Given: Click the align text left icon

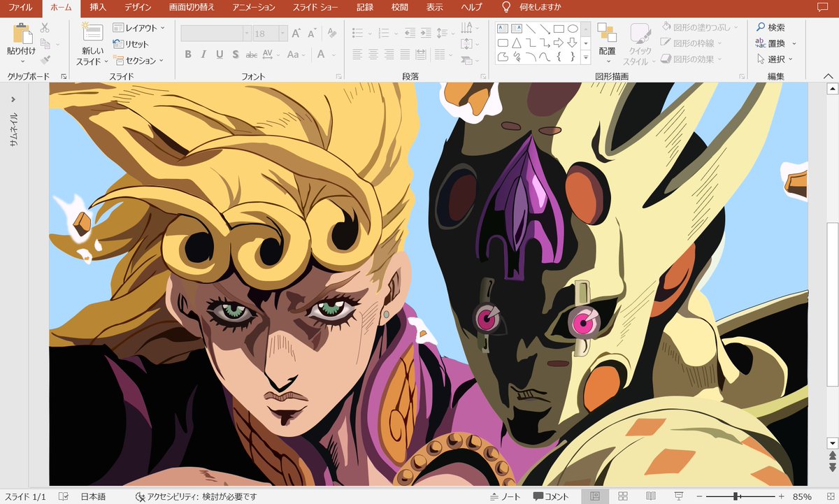Looking at the screenshot, I should pos(357,55).
